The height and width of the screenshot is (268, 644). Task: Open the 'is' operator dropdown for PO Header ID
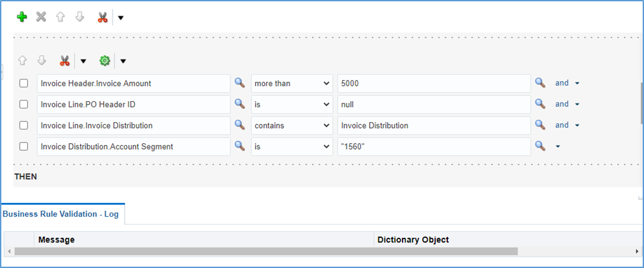(x=292, y=104)
